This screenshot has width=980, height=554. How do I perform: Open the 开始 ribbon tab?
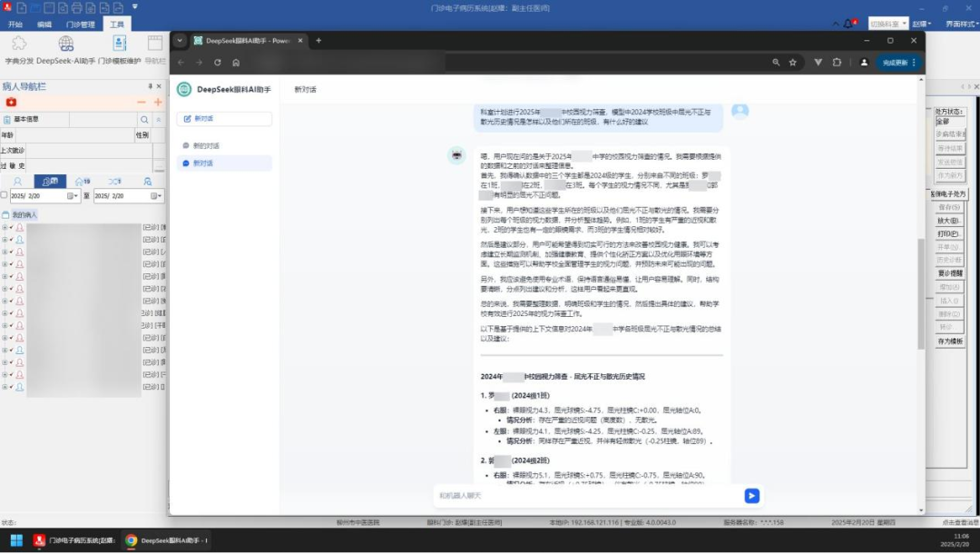(15, 25)
